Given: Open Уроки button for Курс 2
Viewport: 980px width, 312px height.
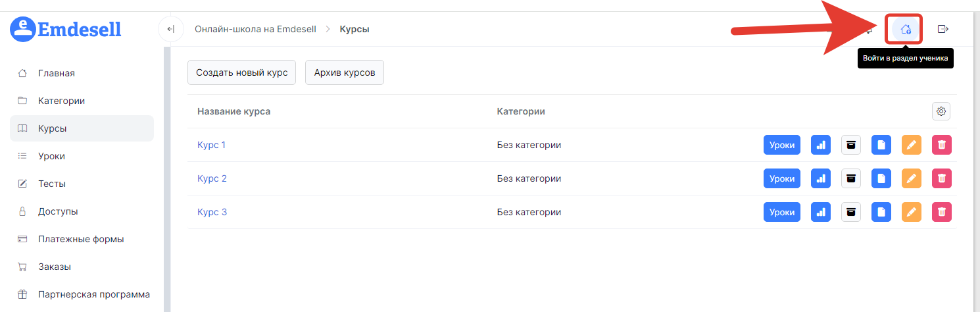Looking at the screenshot, I should 781,178.
